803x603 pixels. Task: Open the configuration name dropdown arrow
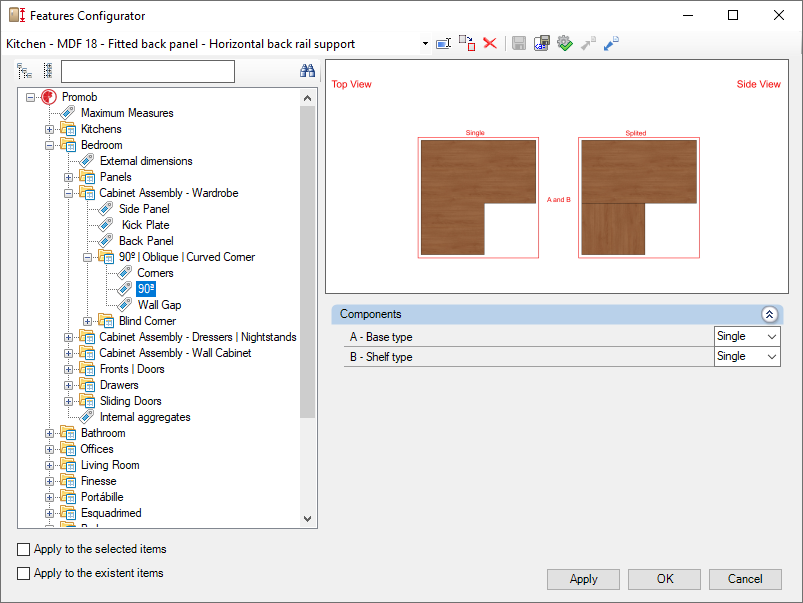click(425, 44)
